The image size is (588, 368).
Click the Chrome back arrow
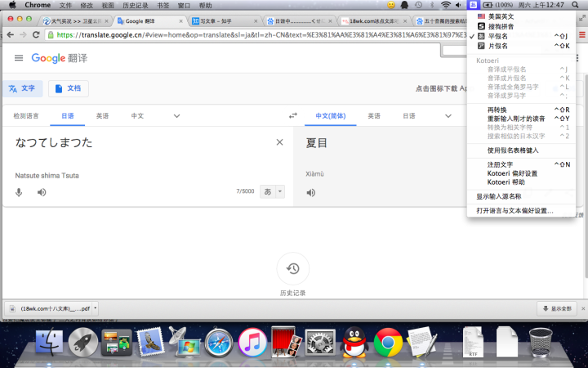[x=11, y=35]
